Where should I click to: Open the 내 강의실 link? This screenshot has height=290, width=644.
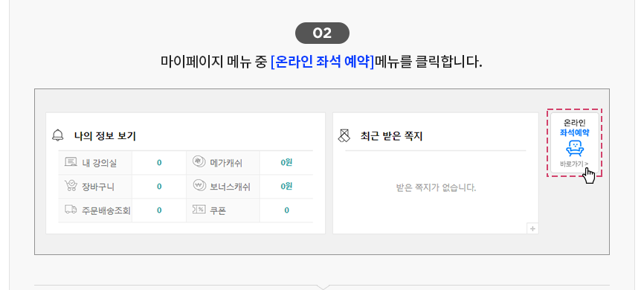click(x=100, y=163)
